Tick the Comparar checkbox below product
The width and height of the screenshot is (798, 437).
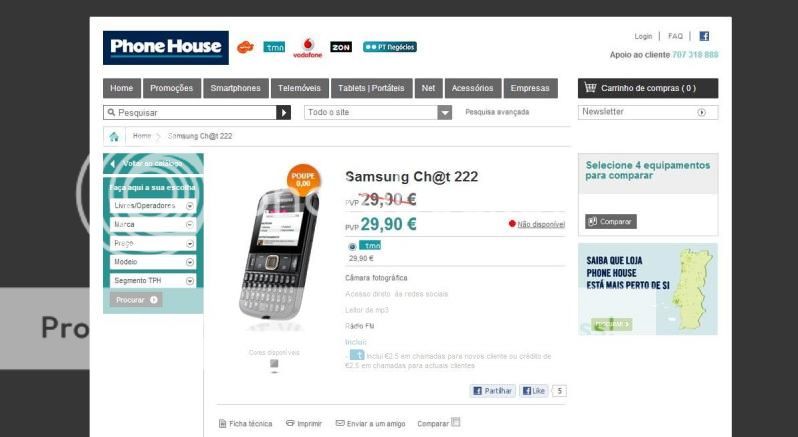pyautogui.click(x=456, y=422)
